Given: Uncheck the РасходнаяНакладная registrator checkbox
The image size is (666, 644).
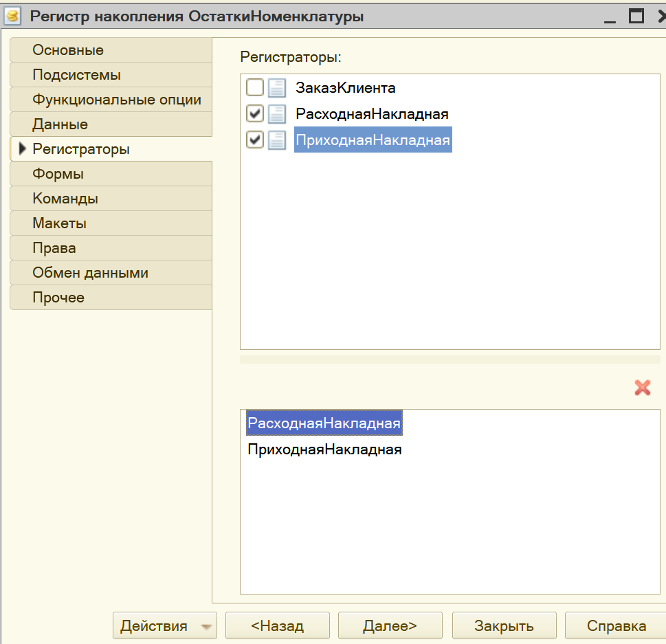Looking at the screenshot, I should (255, 113).
